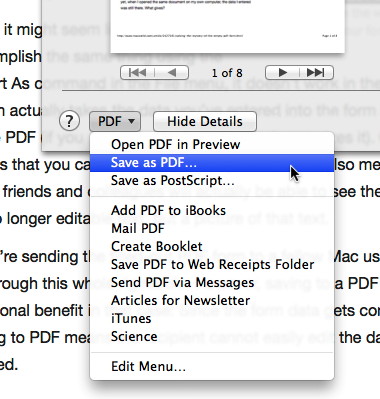This screenshot has width=380, height=399.
Task: Select Save as PDF… menu item
Action: (x=212, y=163)
